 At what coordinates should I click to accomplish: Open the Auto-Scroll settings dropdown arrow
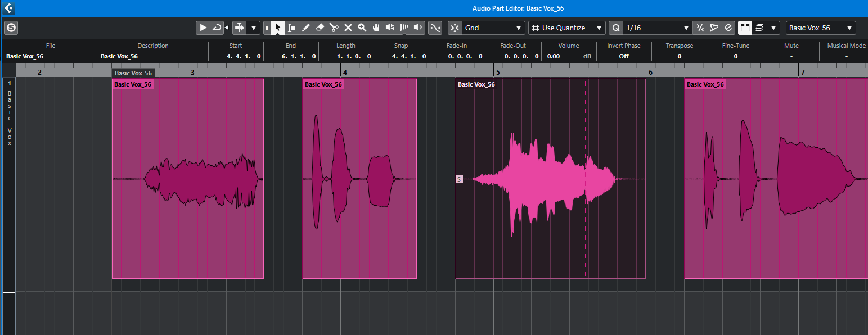point(254,28)
